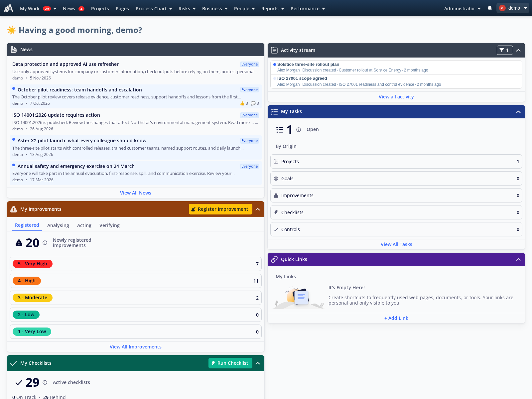Click the app logo in top-left corner
Image resolution: width=532 pixels, height=399 pixels.
(9, 8)
